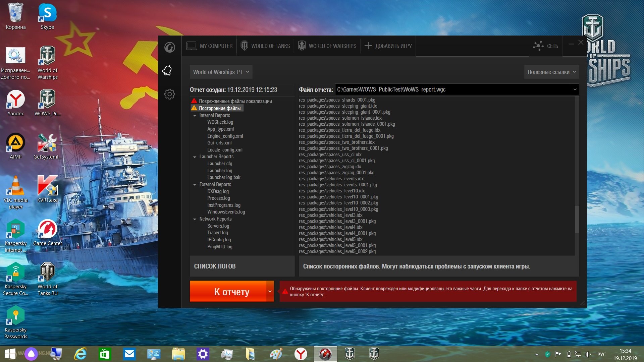Open IPConfig.log in the tree
The image size is (644, 362).
pos(219,240)
